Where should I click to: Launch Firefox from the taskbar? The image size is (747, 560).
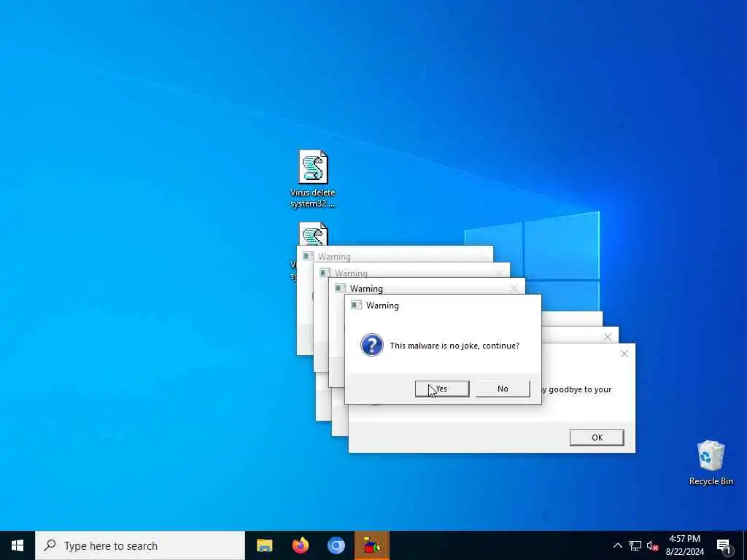click(x=300, y=545)
